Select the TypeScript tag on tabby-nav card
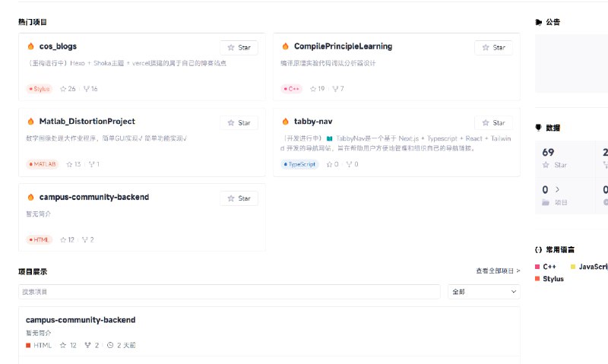The image size is (608, 364). [x=299, y=164]
